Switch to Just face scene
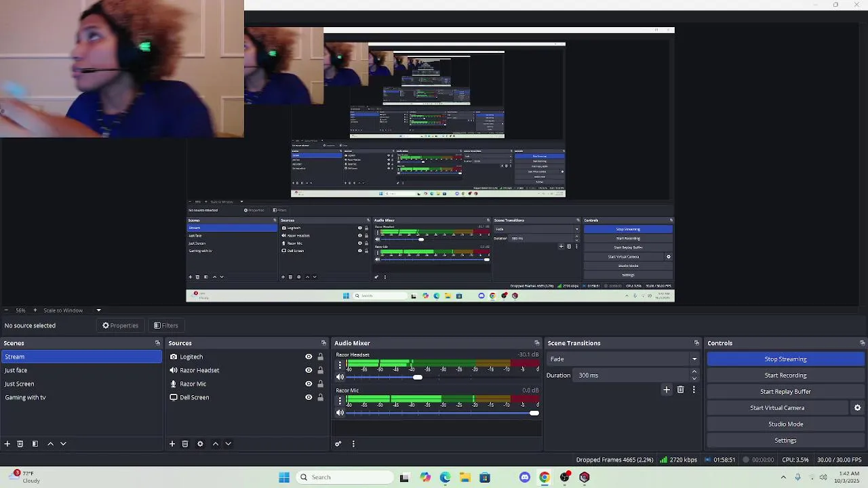 point(81,370)
